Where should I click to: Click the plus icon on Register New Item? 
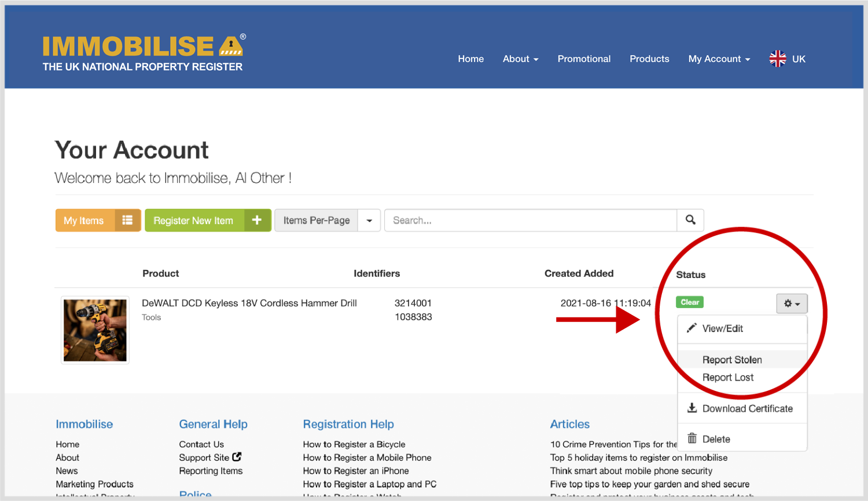(x=257, y=220)
